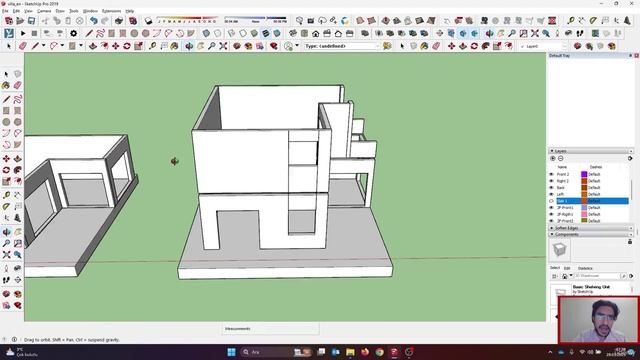Click the play button in the second toolbar row
This screenshot has width=640, height=360.
(x=23, y=33)
